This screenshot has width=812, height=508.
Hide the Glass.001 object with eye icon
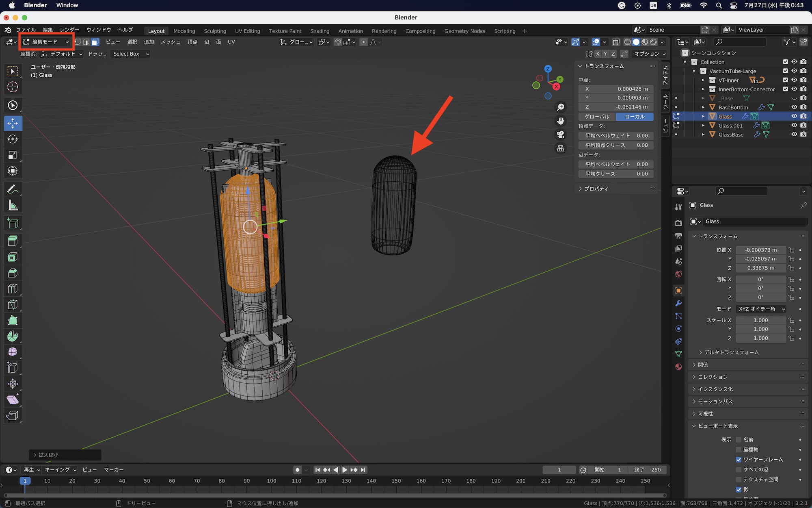[794, 126]
